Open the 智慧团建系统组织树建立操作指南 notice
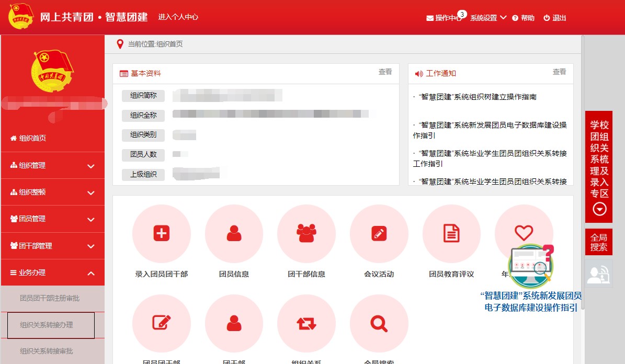625x364 pixels. click(x=478, y=97)
